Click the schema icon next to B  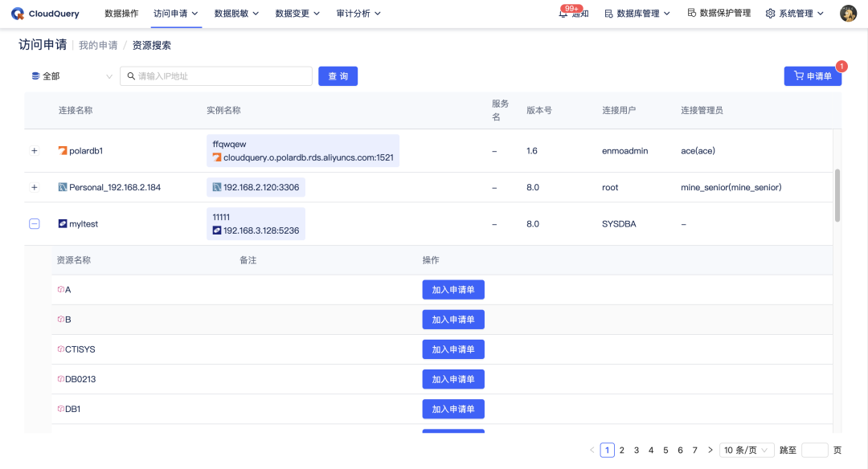(61, 319)
